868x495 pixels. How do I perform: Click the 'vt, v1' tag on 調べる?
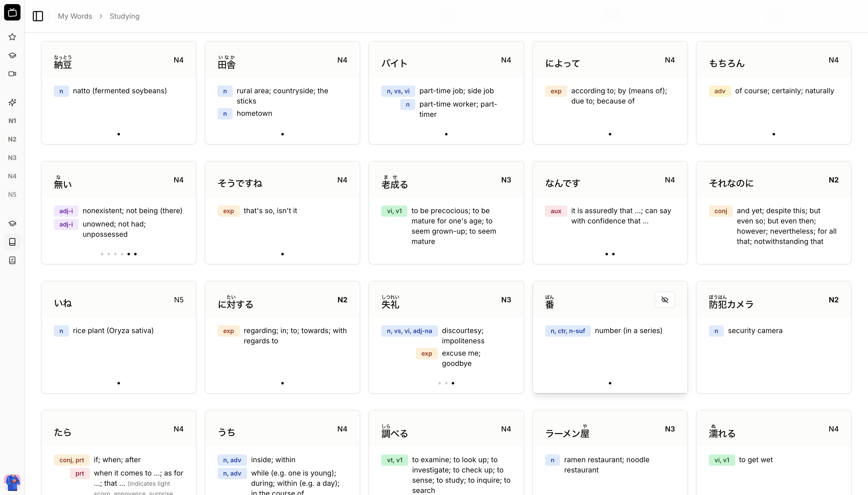coord(394,460)
